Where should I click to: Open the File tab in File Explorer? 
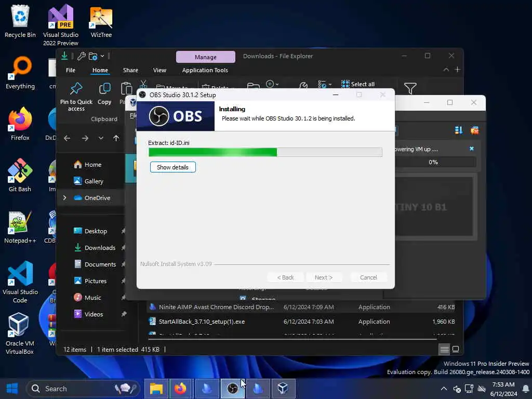pos(71,70)
